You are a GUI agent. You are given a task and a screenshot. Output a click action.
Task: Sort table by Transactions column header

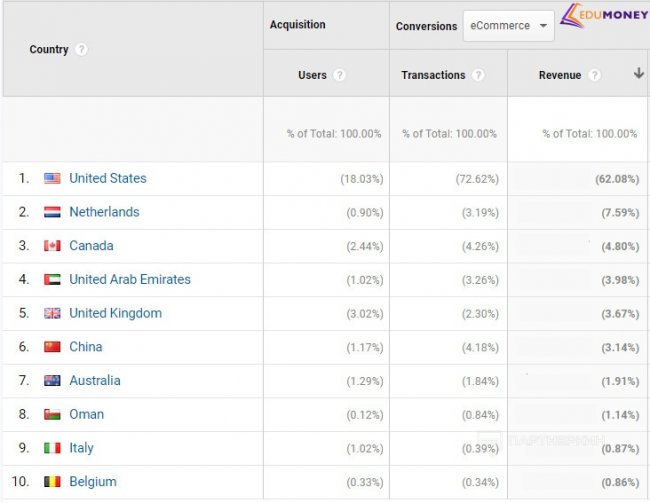click(433, 75)
